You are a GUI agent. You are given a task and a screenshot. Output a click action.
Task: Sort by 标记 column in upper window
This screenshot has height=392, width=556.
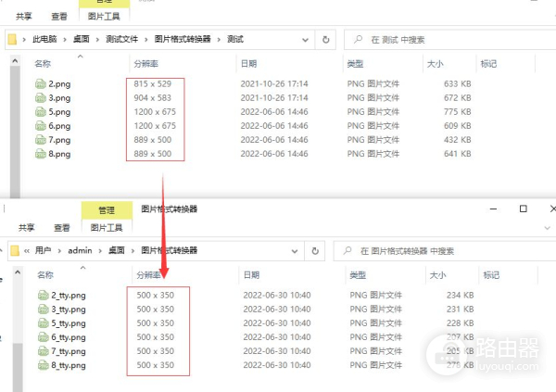click(488, 64)
